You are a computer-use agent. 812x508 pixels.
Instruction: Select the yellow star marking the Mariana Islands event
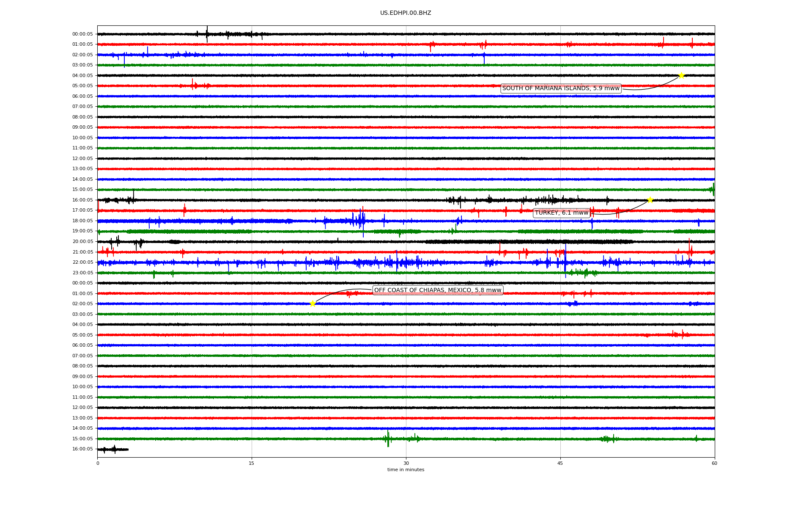(x=681, y=75)
